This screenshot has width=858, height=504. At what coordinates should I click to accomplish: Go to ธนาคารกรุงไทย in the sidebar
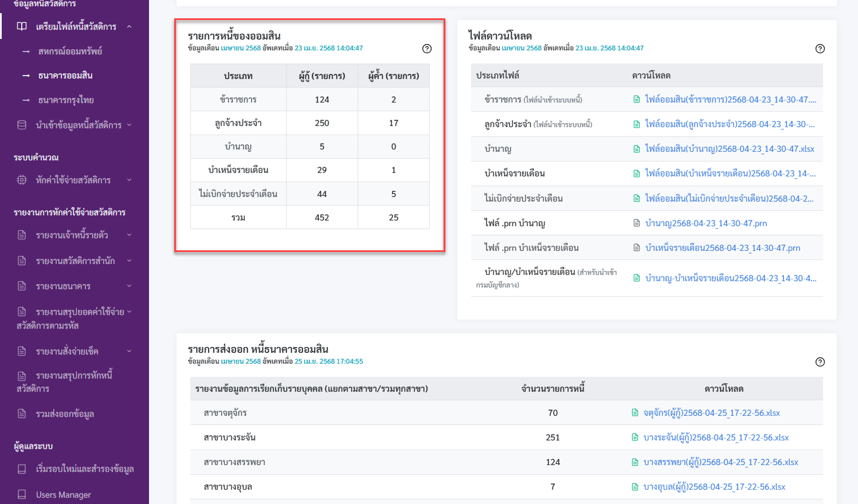pos(66,100)
